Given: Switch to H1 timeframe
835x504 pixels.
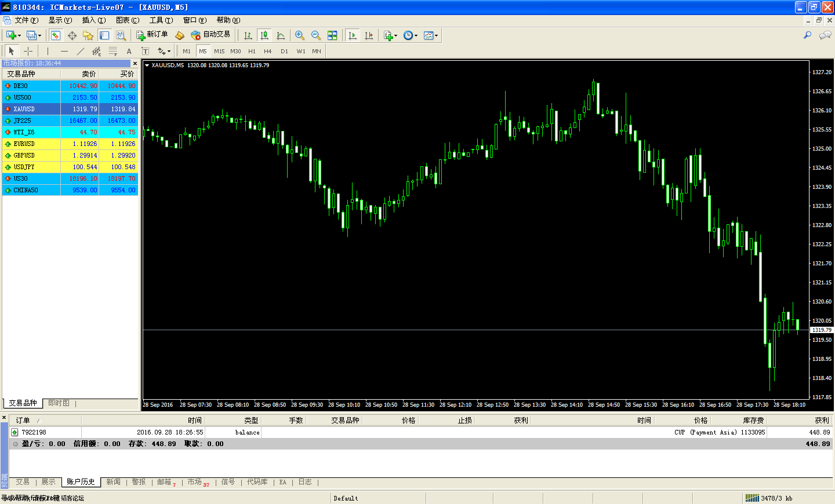Looking at the screenshot, I should point(252,51).
